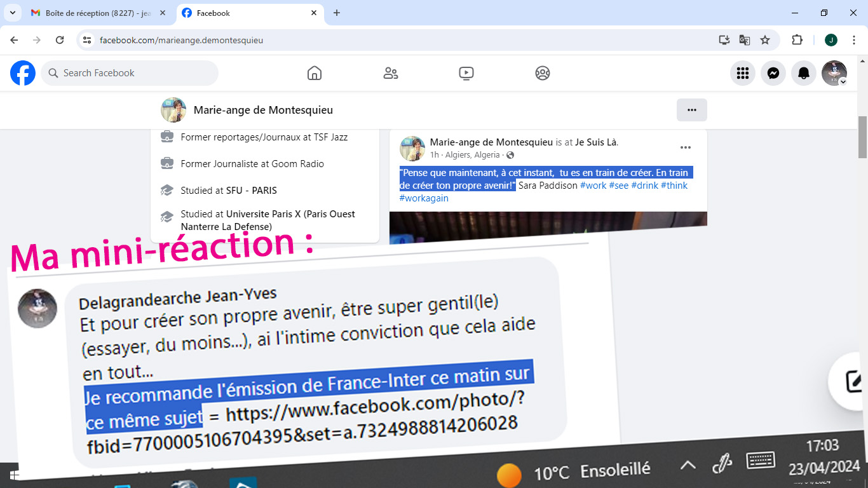Show hidden system tray icons chevron
The image size is (868, 488).
[x=688, y=466]
